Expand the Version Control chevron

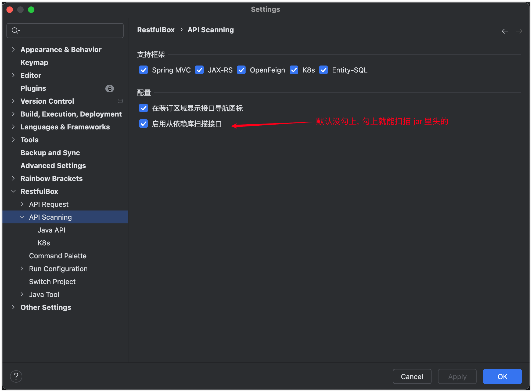(x=13, y=101)
